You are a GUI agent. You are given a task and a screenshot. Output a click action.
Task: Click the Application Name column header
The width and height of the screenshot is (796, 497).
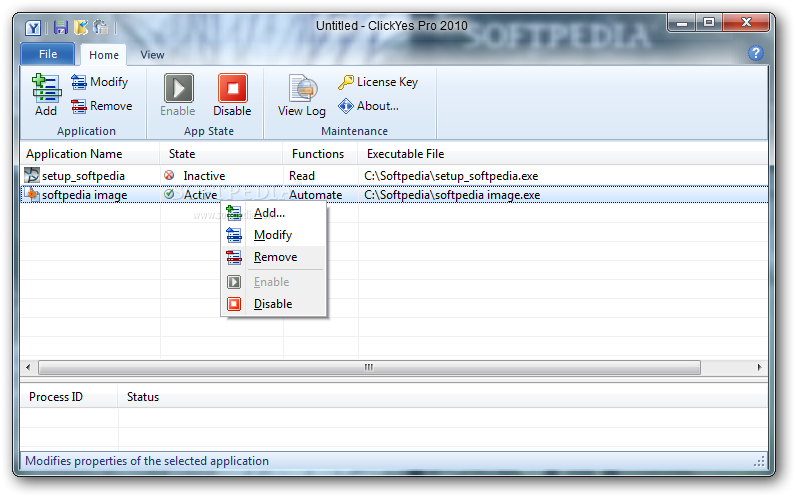pos(90,154)
